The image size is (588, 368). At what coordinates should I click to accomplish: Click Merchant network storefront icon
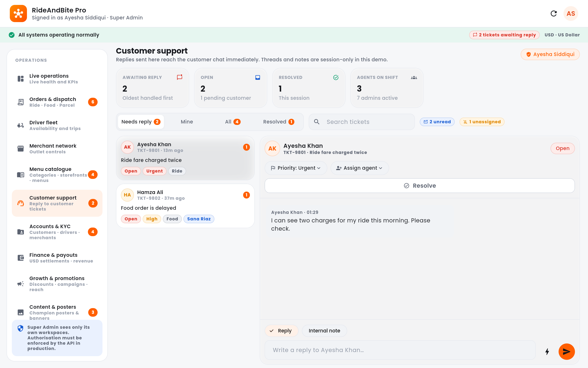point(21,148)
